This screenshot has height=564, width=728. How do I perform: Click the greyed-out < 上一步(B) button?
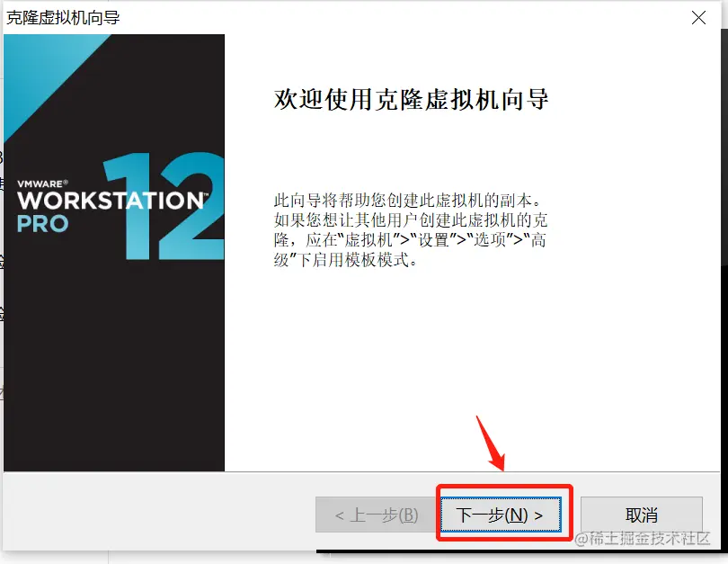pos(376,515)
